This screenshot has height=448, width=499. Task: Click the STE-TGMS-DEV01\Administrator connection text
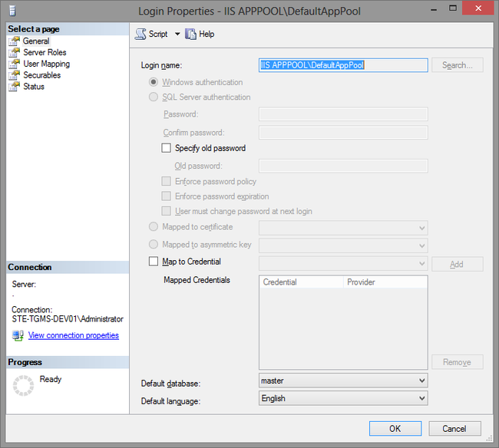(x=68, y=319)
